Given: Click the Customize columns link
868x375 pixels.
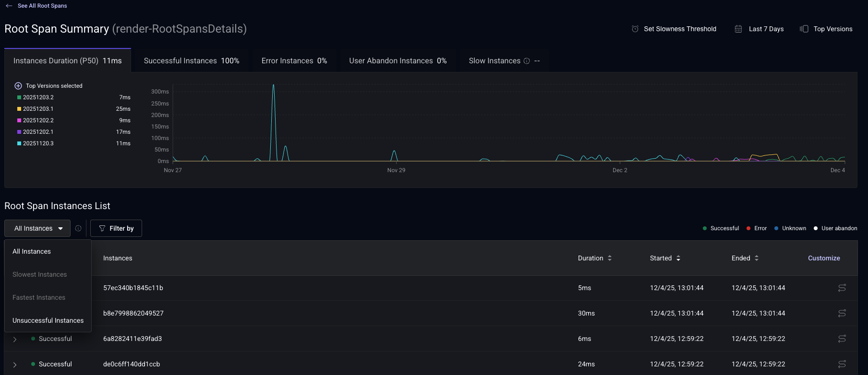Looking at the screenshot, I should pos(824,258).
